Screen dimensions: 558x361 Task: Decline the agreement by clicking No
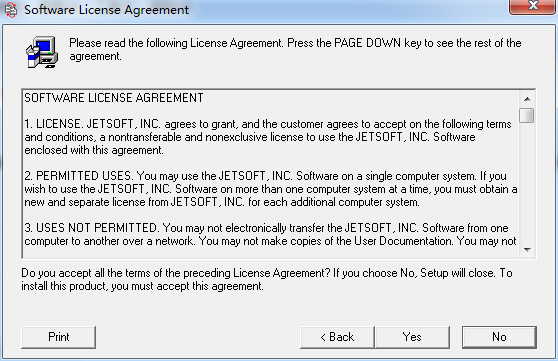tap(499, 337)
